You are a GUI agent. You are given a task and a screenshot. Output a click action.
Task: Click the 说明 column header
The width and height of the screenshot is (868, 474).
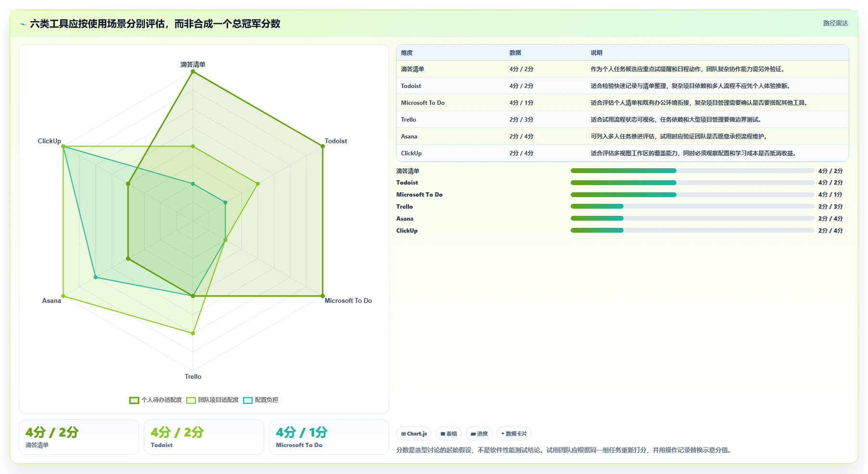tap(597, 53)
